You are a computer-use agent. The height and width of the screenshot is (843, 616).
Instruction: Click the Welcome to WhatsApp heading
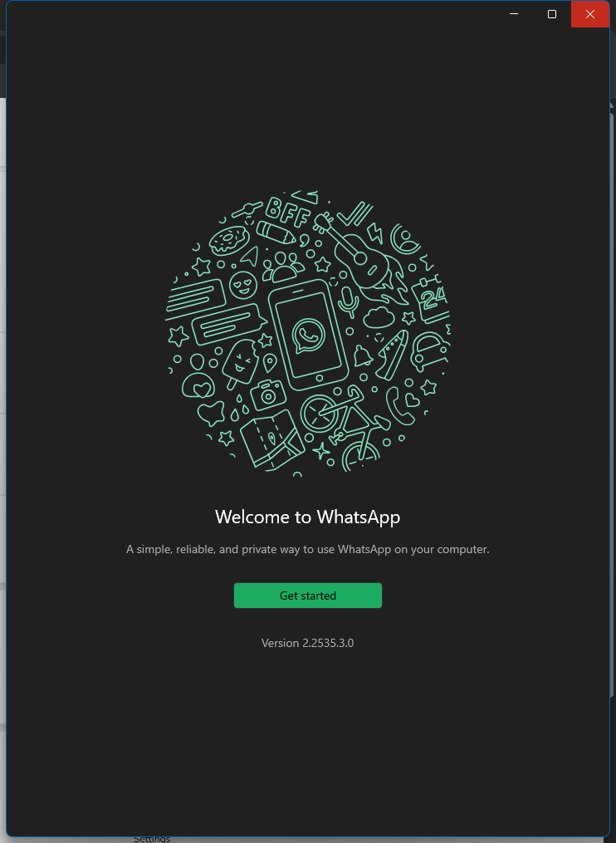coord(307,517)
